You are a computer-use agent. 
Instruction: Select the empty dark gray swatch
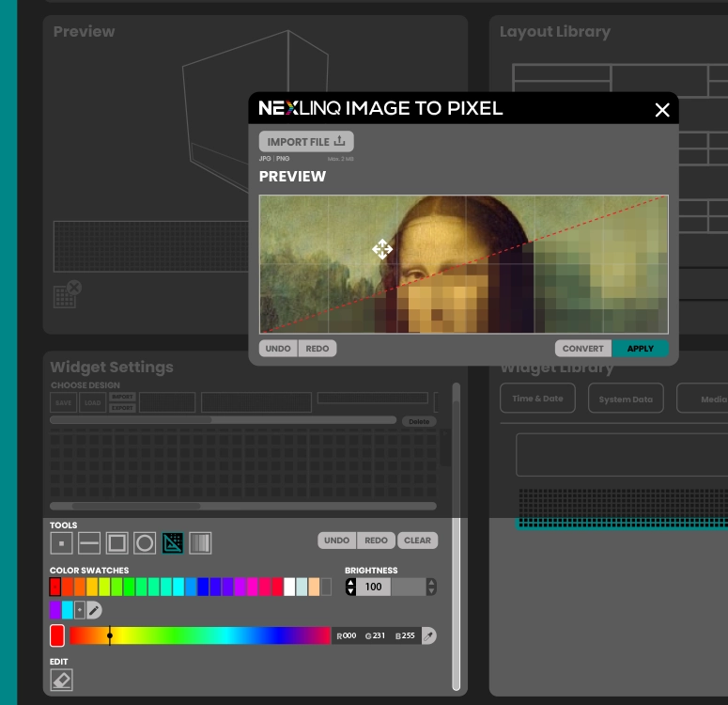326,587
